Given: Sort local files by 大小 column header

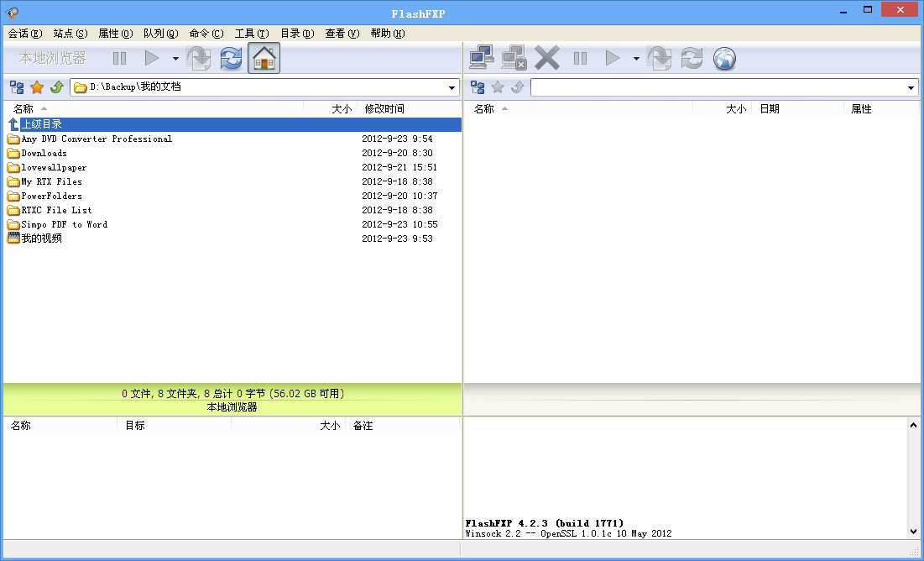Looking at the screenshot, I should [331, 108].
